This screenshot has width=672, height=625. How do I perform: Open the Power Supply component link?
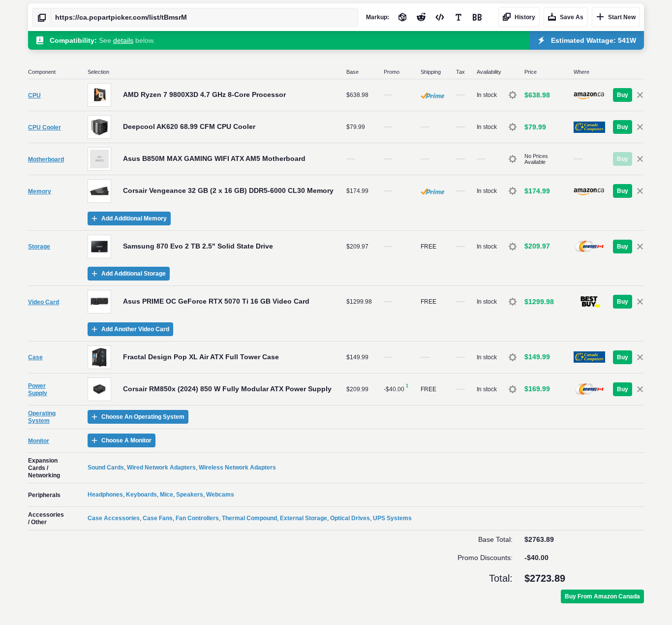click(x=37, y=389)
